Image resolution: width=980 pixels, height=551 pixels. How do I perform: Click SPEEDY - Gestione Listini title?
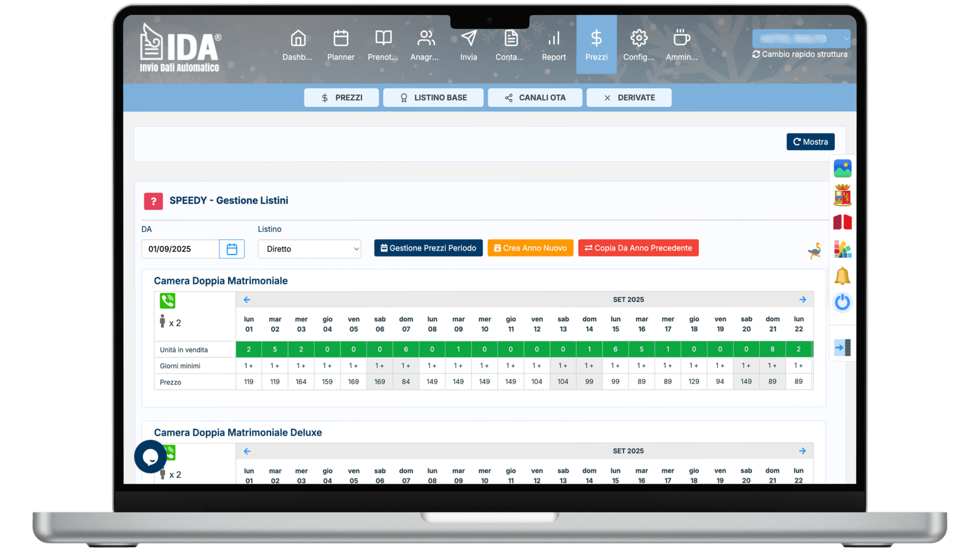coord(229,200)
